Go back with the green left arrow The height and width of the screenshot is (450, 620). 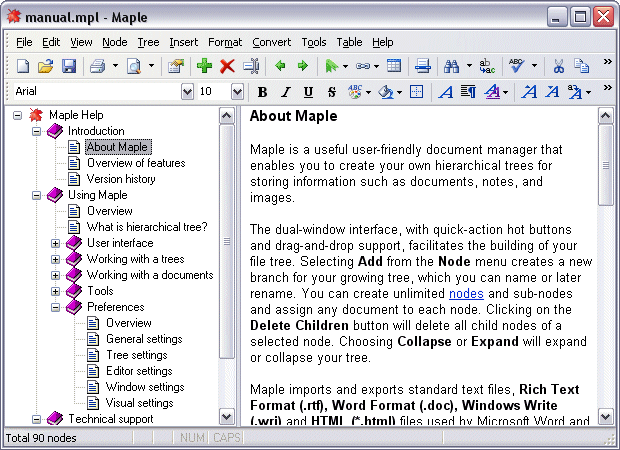(280, 66)
